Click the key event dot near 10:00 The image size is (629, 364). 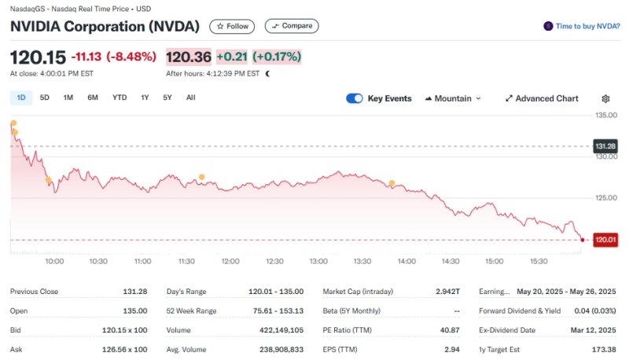48,180
